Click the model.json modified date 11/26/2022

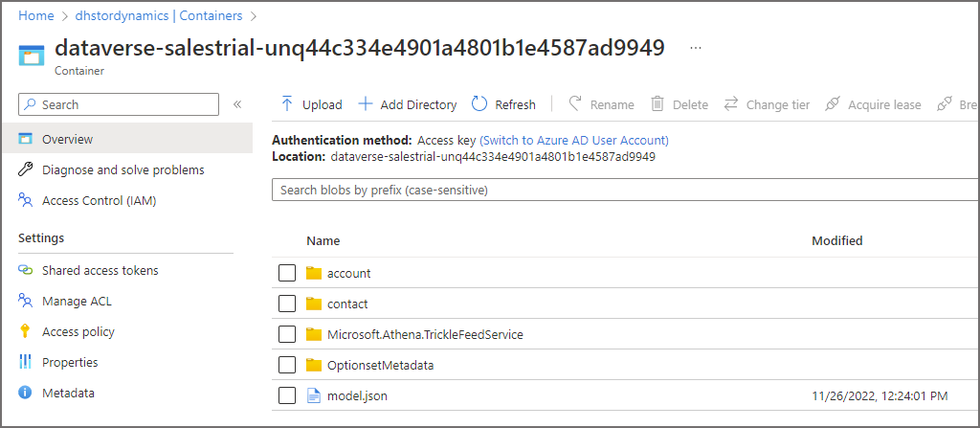click(x=880, y=396)
